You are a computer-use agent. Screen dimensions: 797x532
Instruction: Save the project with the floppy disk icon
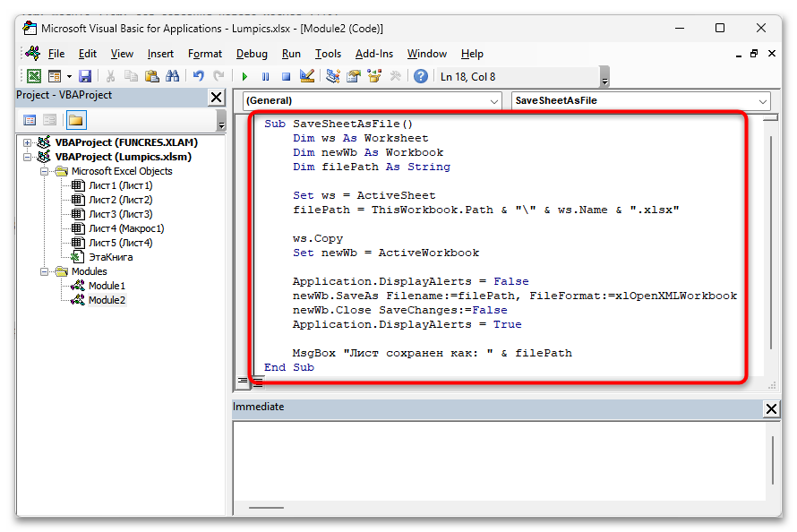pos(85,77)
